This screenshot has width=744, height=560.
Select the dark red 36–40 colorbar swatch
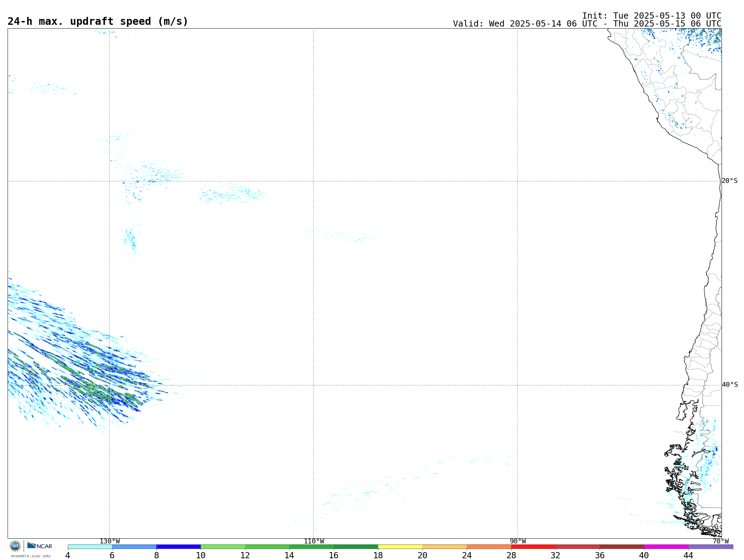coord(622,547)
